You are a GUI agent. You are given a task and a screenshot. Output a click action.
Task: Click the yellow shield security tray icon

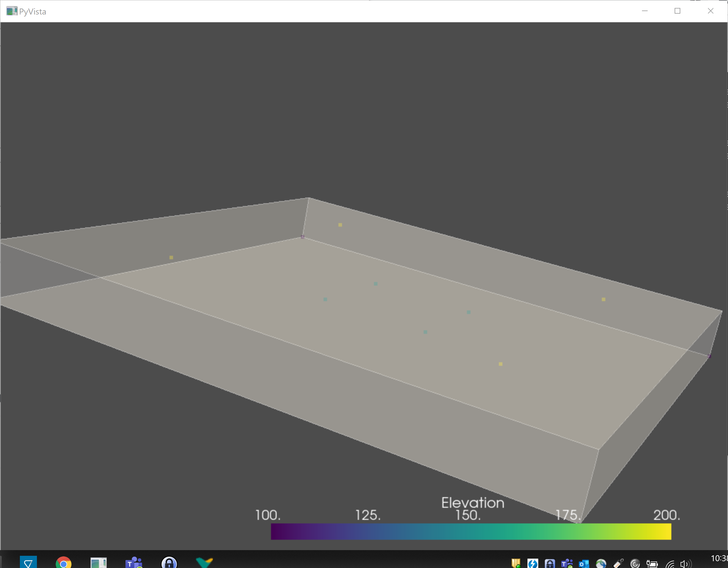coord(516,564)
